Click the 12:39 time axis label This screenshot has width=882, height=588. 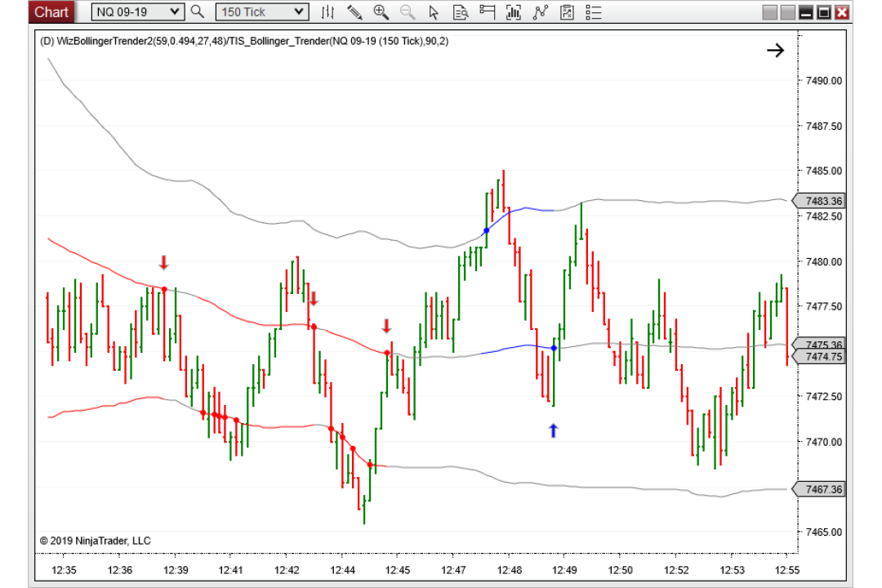176,570
